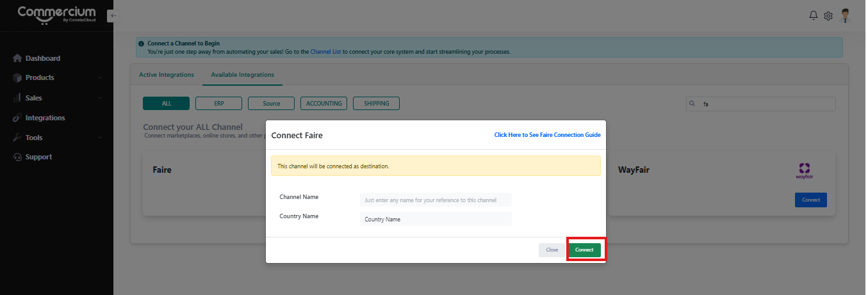Click the destination channel notice text
Image resolution: width=868 pixels, height=295 pixels.
click(333, 166)
